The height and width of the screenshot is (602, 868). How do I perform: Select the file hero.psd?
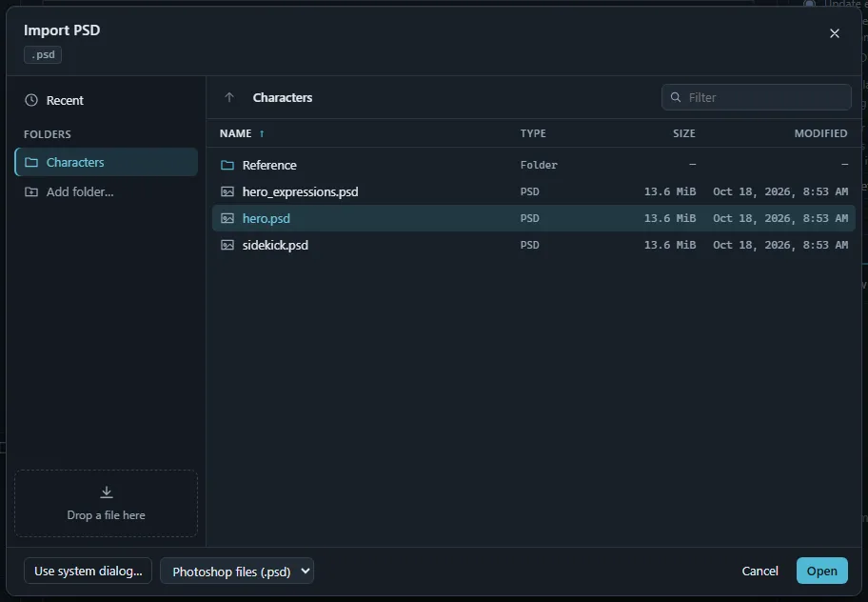pos(534,218)
